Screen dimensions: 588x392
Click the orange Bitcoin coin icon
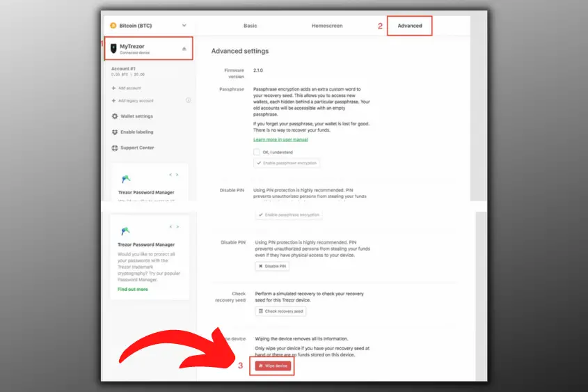click(x=113, y=26)
